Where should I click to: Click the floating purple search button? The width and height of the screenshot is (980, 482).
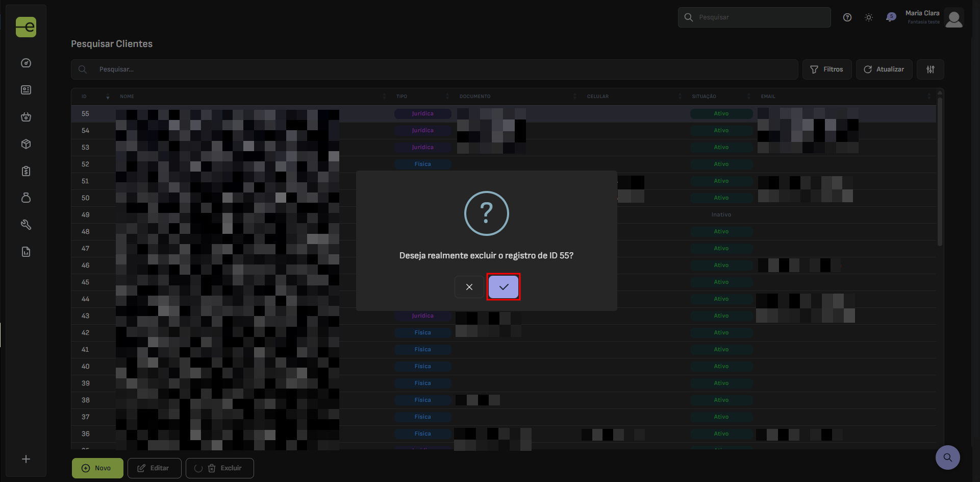pos(948,457)
